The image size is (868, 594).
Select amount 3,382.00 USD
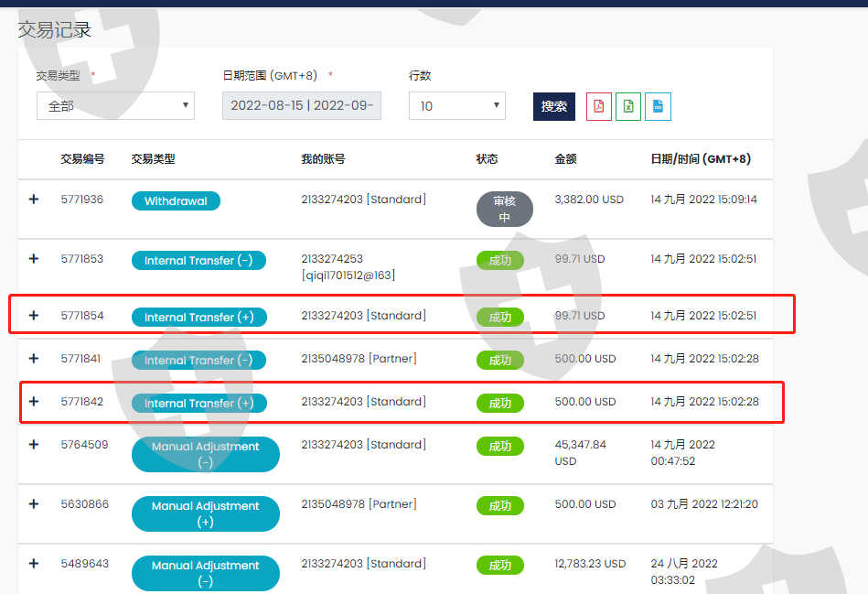pyautogui.click(x=589, y=200)
